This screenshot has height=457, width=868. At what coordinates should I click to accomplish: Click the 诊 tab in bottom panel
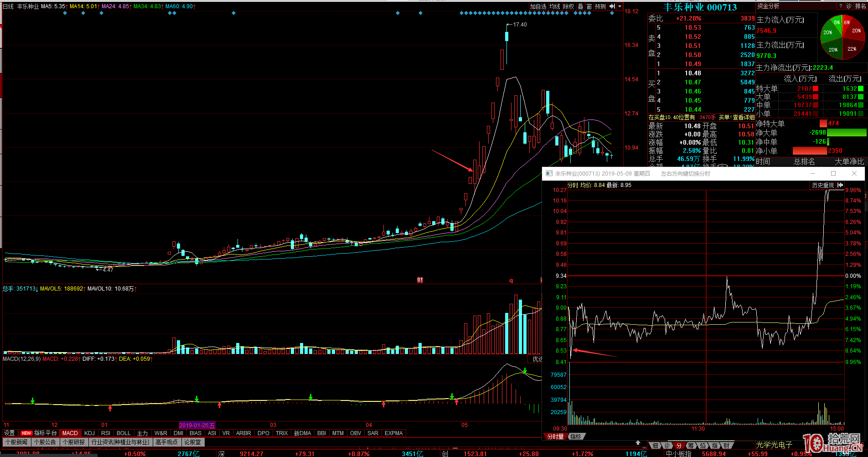tap(667, 445)
